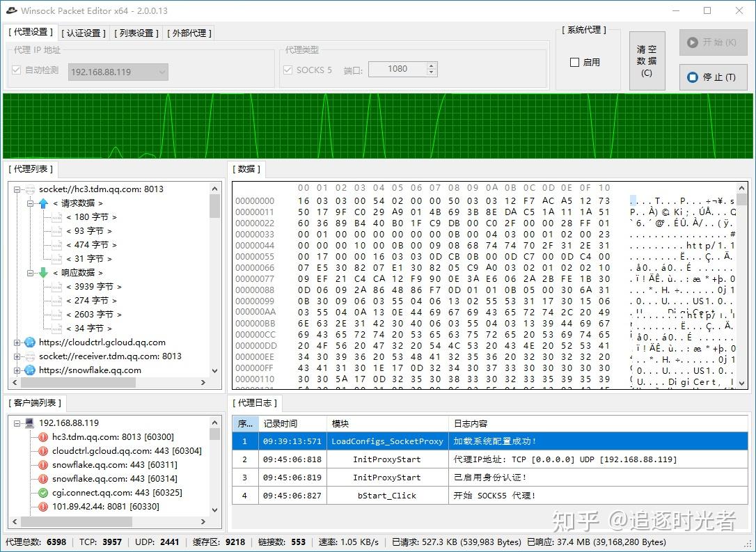Click the green check icon beside cgi.connect.qq.com
This screenshot has height=552, width=756.
43,492
